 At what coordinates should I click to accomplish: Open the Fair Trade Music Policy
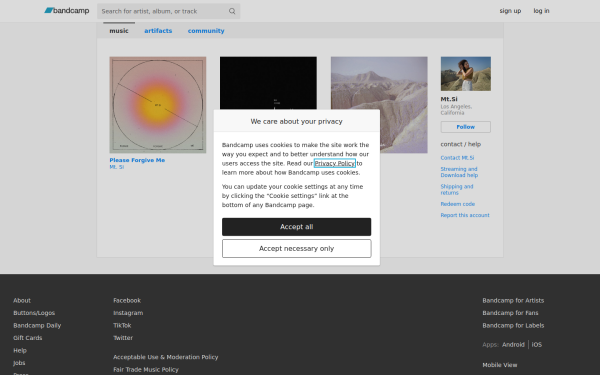146,369
